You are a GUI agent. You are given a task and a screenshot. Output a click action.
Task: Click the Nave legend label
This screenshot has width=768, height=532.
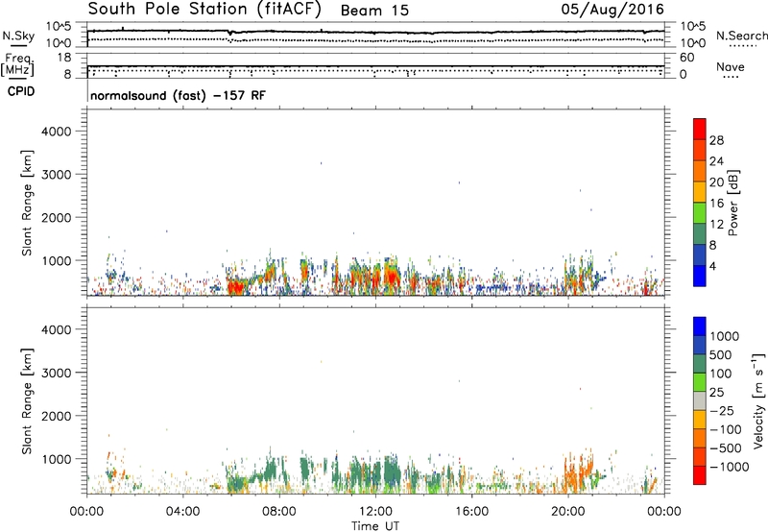[731, 67]
